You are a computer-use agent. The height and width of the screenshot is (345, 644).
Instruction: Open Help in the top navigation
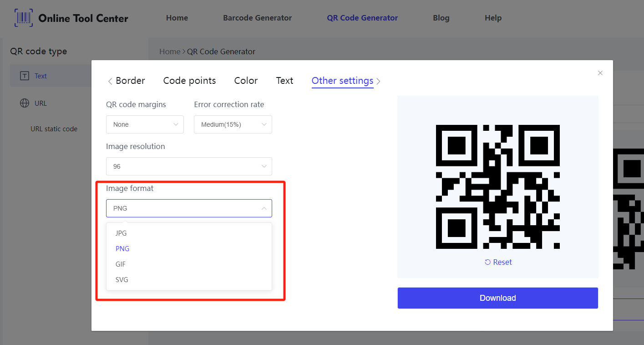(x=493, y=18)
